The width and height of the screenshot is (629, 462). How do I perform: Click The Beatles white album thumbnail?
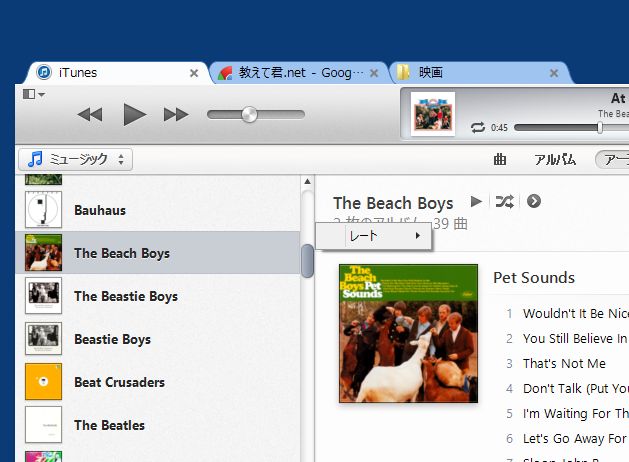click(43, 424)
